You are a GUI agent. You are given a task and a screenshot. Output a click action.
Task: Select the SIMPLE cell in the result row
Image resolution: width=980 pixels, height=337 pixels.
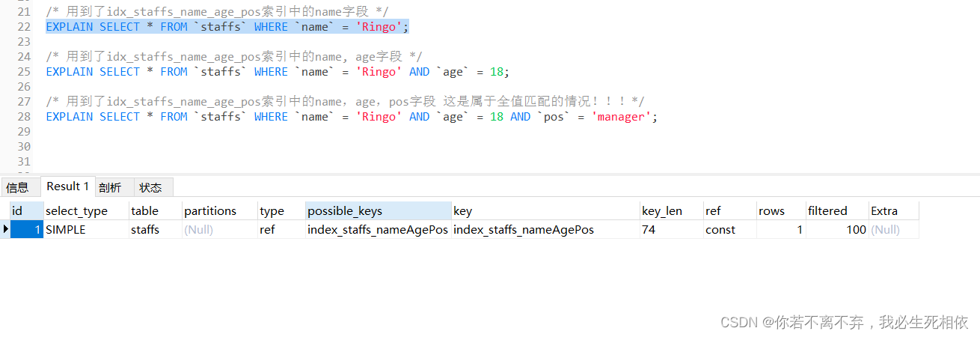[x=86, y=230]
